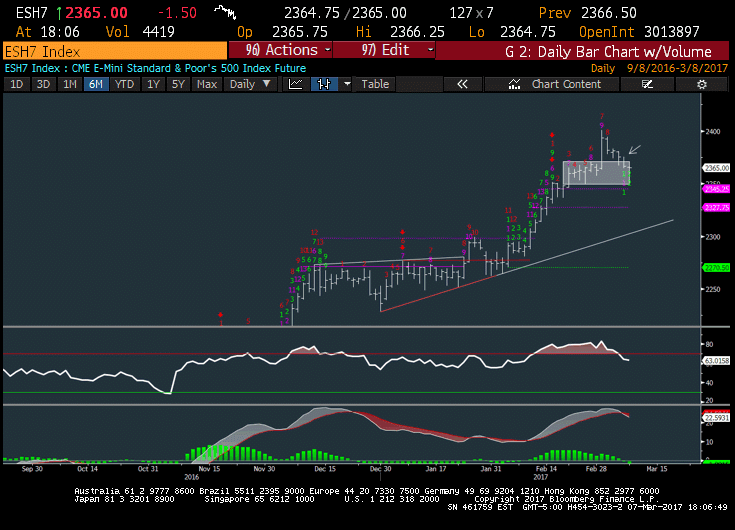Open the 96) Actions menu
This screenshot has height=530, width=735.
tap(280, 50)
